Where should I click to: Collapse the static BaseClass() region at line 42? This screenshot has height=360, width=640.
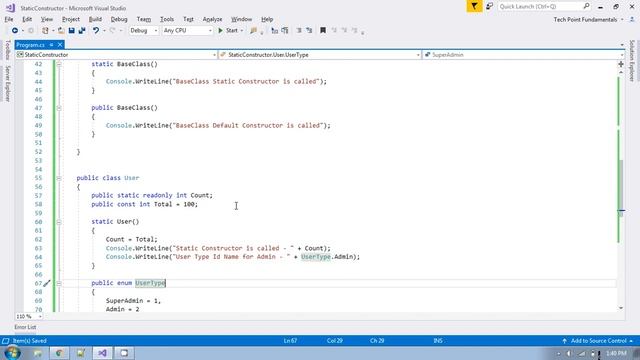pos(59,64)
